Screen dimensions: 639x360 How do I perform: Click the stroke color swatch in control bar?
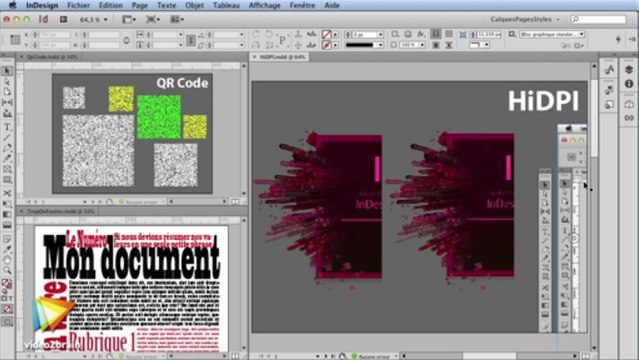326,45
